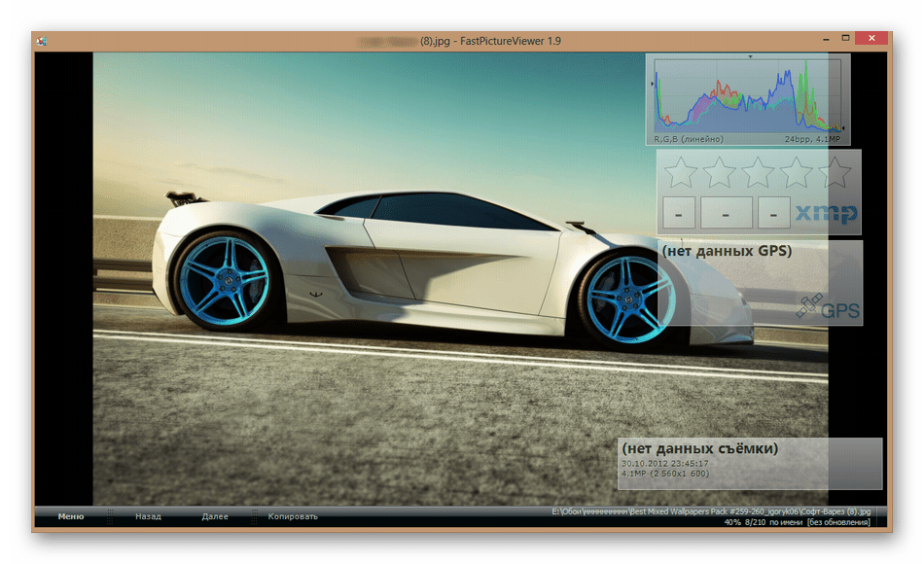The height and width of the screenshot is (564, 924).
Task: Click the (нет данных GPS) text
Action: click(727, 251)
